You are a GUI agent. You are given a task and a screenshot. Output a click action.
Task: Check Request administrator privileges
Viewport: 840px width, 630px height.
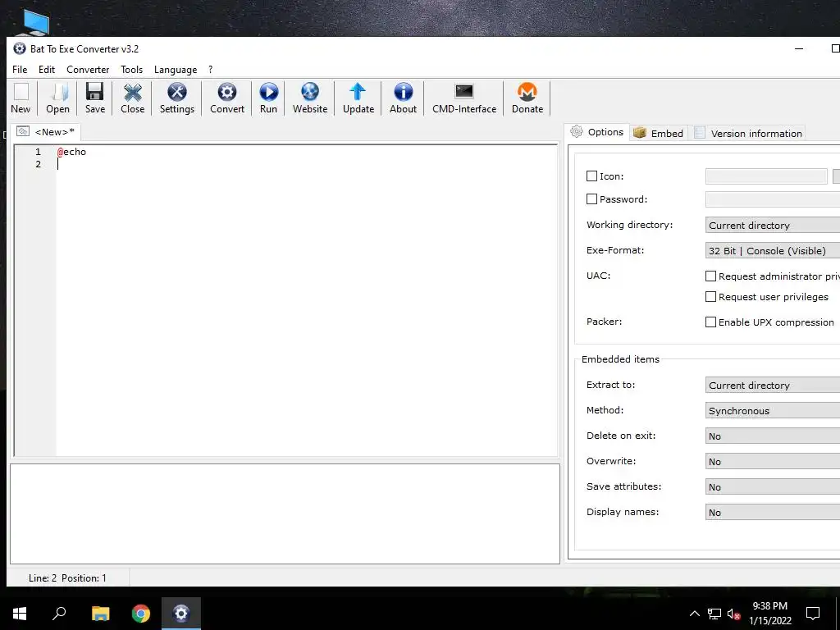(710, 276)
